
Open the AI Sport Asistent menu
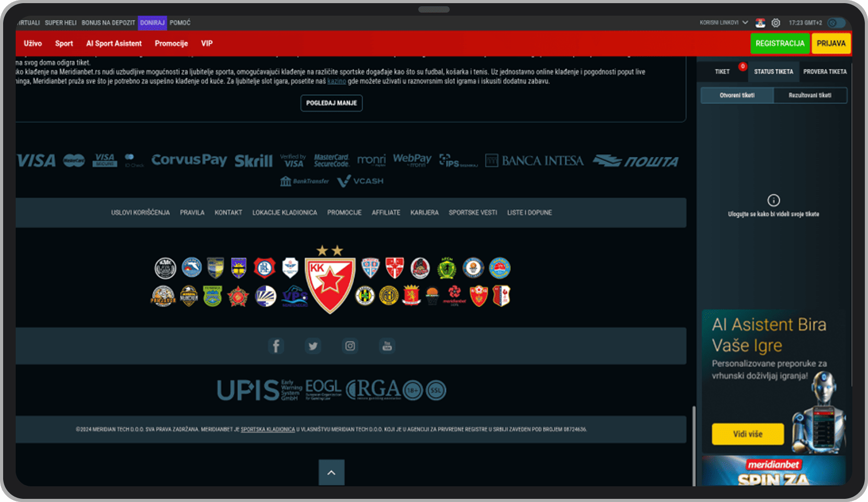click(114, 43)
